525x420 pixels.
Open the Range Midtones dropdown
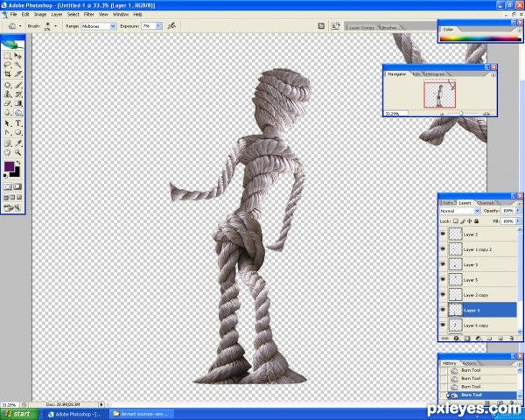click(x=113, y=26)
